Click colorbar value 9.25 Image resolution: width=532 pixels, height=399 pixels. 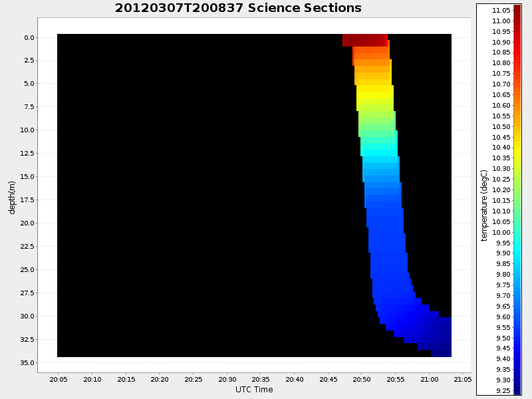(503, 391)
